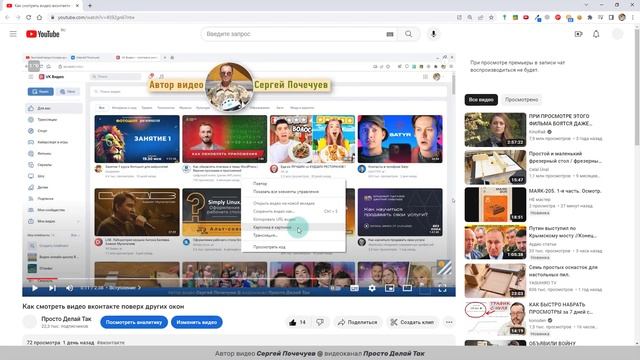Open the on-screen keyboard in search box
Viewport: 640px width, 360px height.
390,34
